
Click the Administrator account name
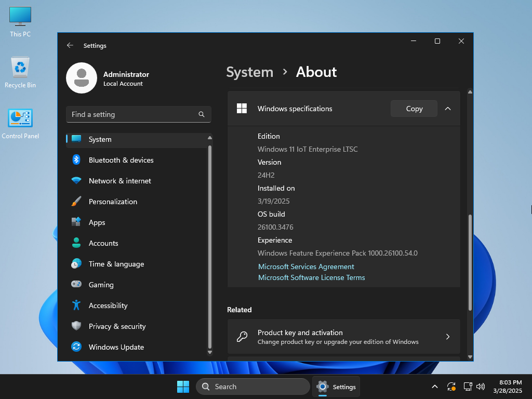coord(126,74)
